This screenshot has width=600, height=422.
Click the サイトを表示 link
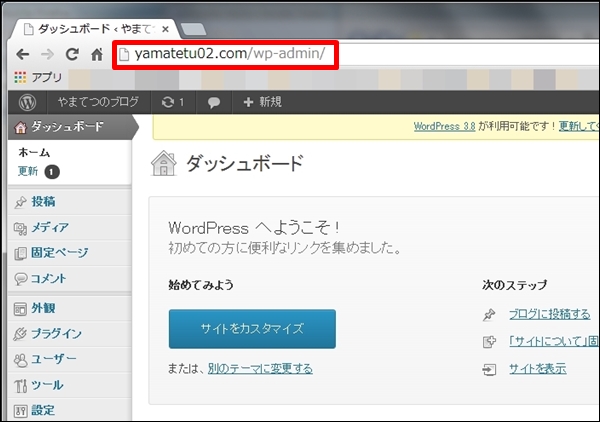tap(538, 368)
